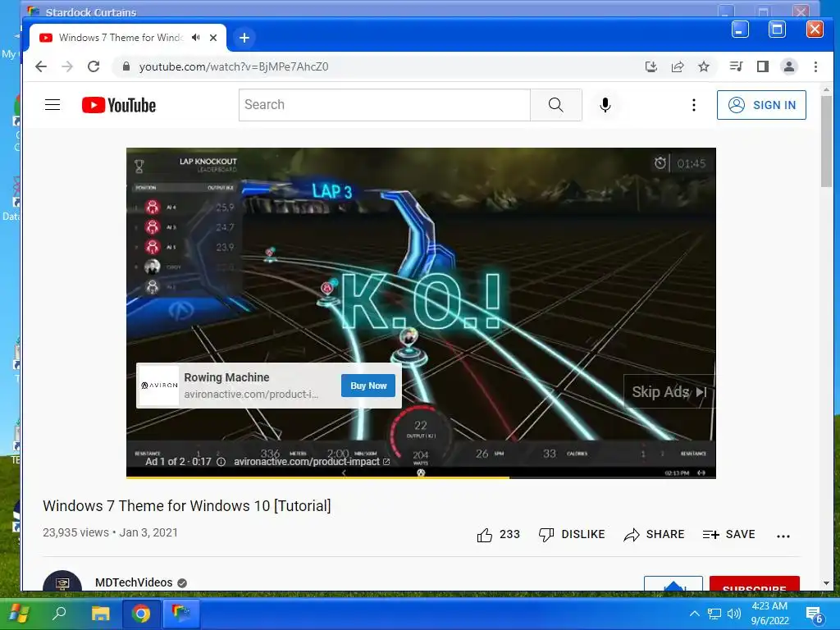Viewport: 840px width, 630px height.
Task: Click the SIGN IN button
Action: click(x=761, y=105)
